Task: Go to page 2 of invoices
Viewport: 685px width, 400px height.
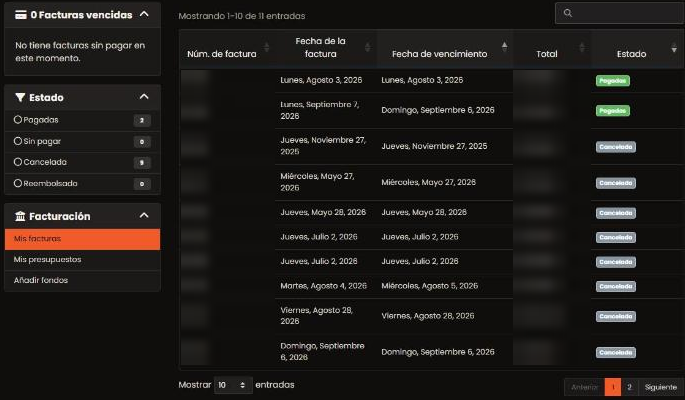Action: (630, 387)
